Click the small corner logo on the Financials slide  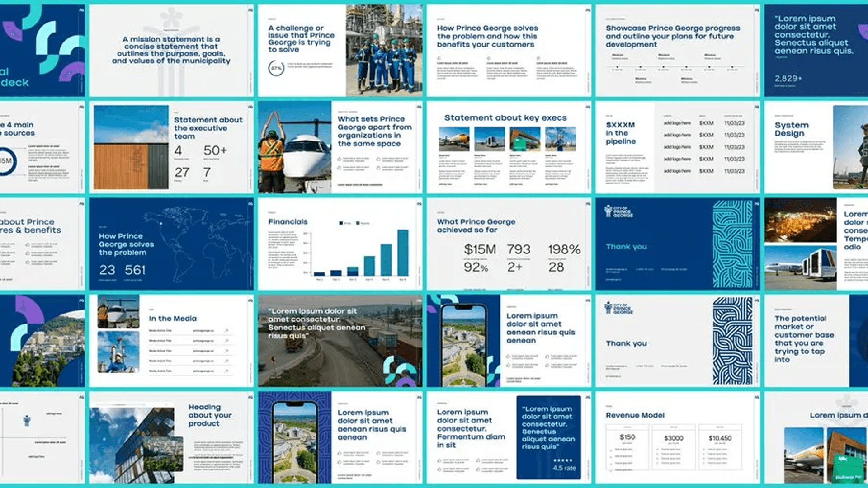pyautogui.click(x=419, y=204)
